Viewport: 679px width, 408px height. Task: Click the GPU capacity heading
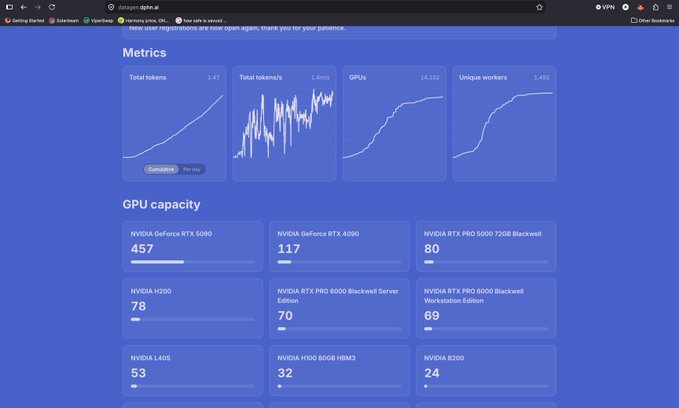click(162, 204)
